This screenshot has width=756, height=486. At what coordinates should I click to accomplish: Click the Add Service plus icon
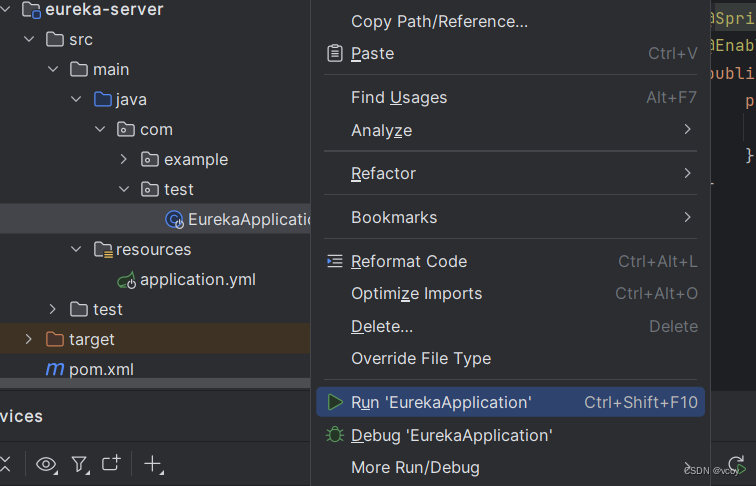[x=153, y=464]
